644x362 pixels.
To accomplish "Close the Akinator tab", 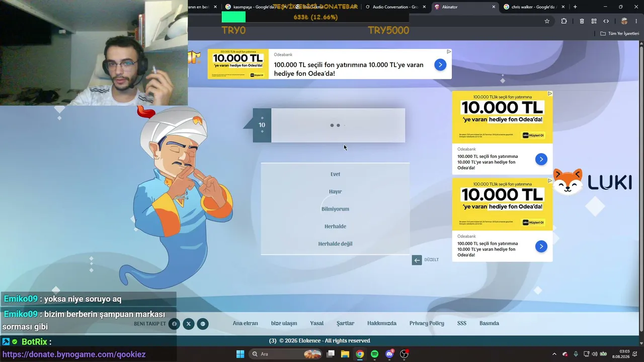I will (494, 7).
